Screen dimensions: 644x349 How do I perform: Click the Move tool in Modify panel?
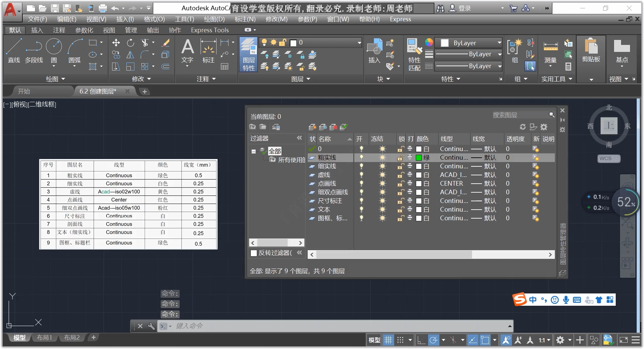pos(116,43)
